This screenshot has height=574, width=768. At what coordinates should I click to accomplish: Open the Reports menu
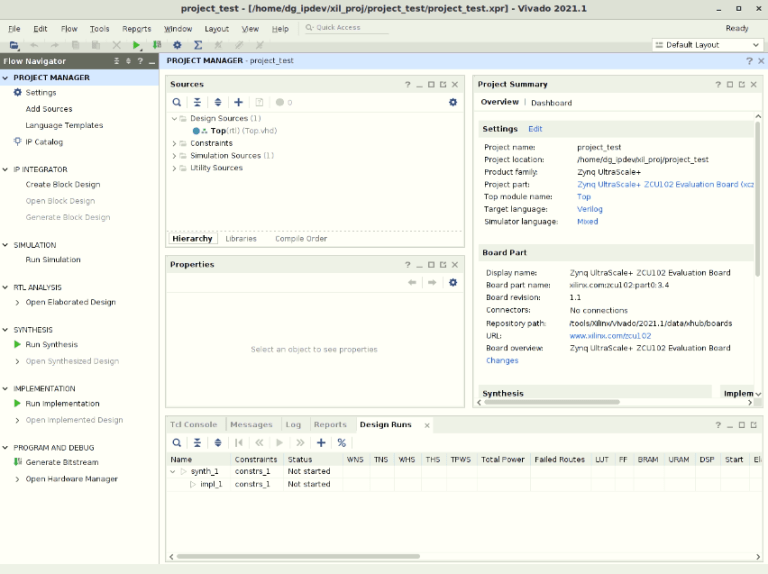pyautogui.click(x=137, y=29)
